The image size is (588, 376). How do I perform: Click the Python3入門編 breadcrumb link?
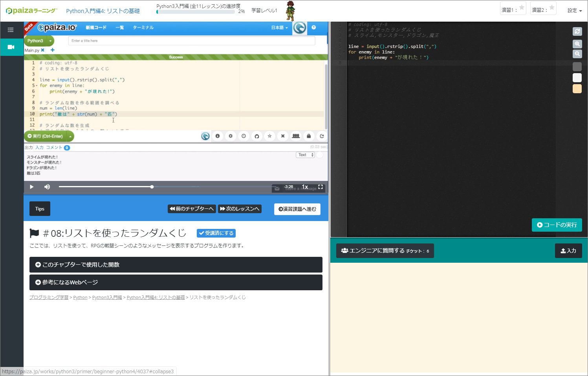[107, 297]
